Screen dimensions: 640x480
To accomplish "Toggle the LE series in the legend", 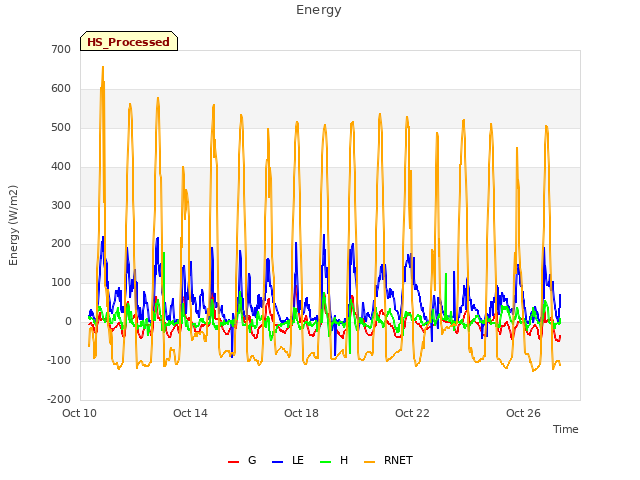I will click(288, 460).
